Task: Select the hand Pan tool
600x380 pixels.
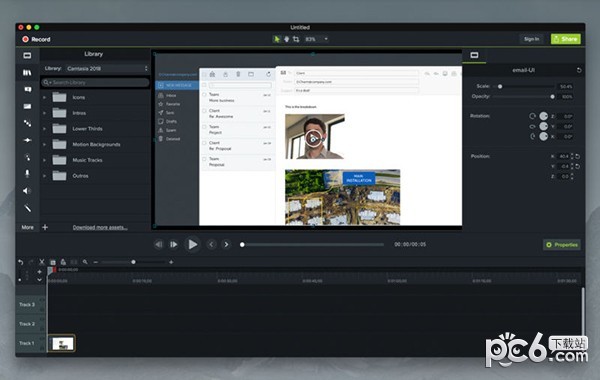Action: pos(286,39)
